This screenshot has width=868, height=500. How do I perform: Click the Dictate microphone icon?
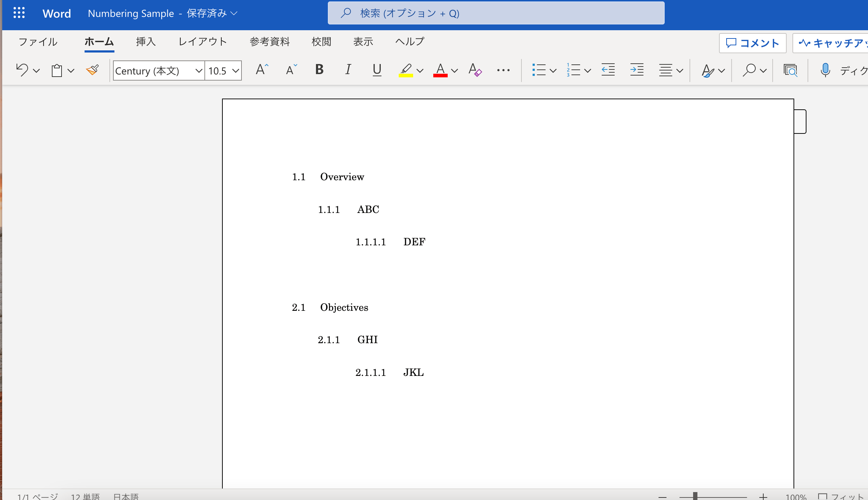tap(825, 70)
